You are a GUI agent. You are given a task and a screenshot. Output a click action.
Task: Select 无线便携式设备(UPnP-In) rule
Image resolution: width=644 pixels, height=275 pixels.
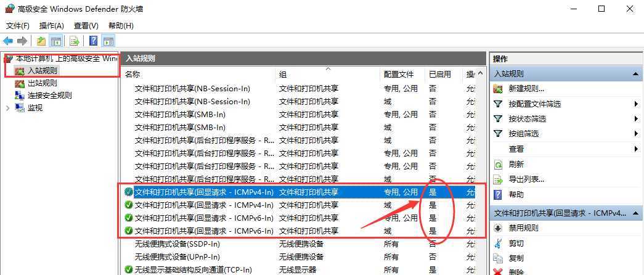tap(300, 257)
